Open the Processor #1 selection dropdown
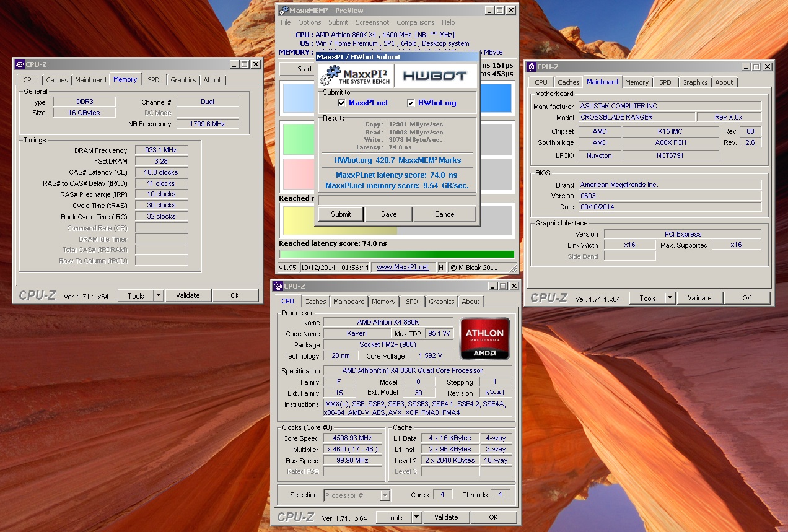Image resolution: width=788 pixels, height=532 pixels. tap(385, 495)
